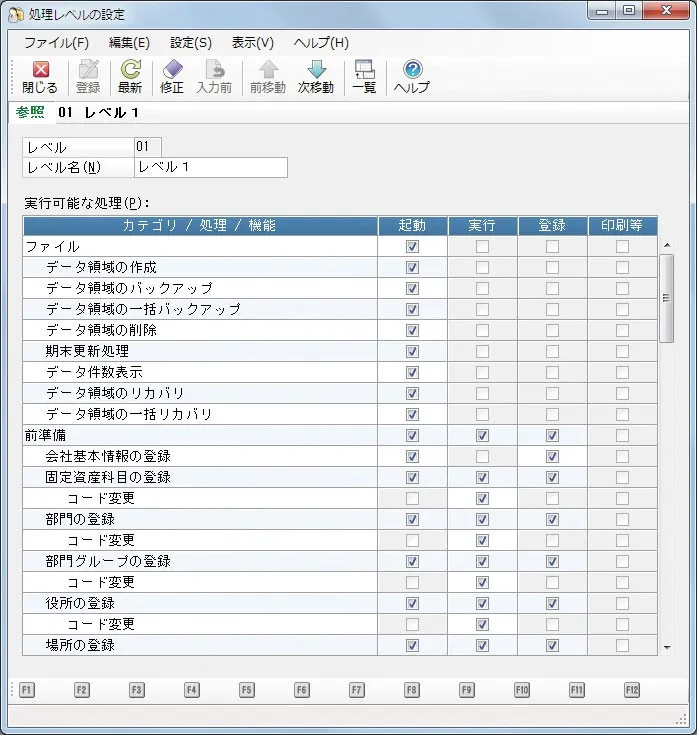The width and height of the screenshot is (697, 735).
Task: Toggle 起動 checkbox for ファイル row
Action: (412, 247)
